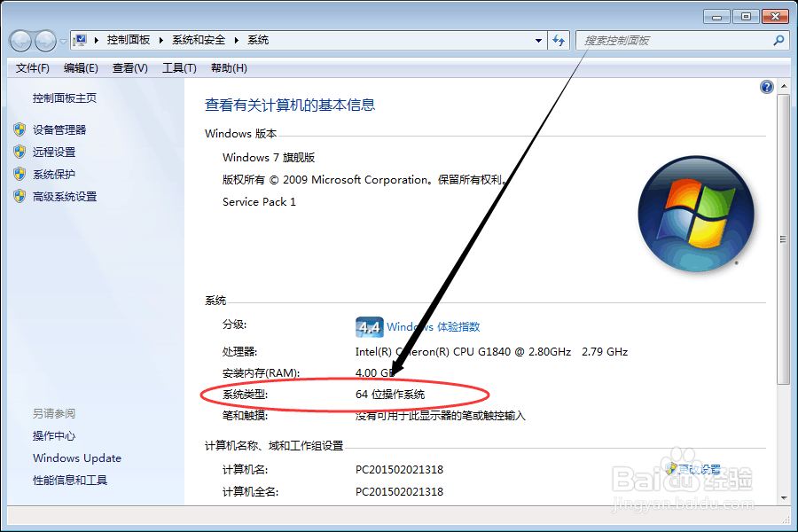
Task: Open 性能信息和工具 in the sidebar
Action: [x=70, y=480]
